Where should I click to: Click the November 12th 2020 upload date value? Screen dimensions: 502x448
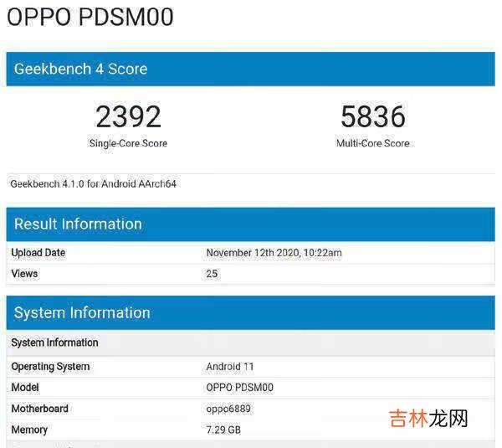pyautogui.click(x=274, y=253)
